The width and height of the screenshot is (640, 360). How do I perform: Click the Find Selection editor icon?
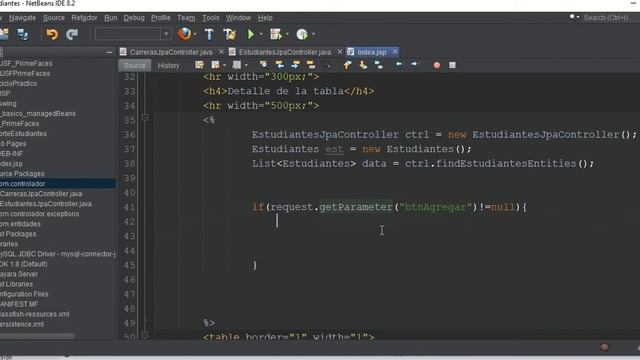pos(264,65)
